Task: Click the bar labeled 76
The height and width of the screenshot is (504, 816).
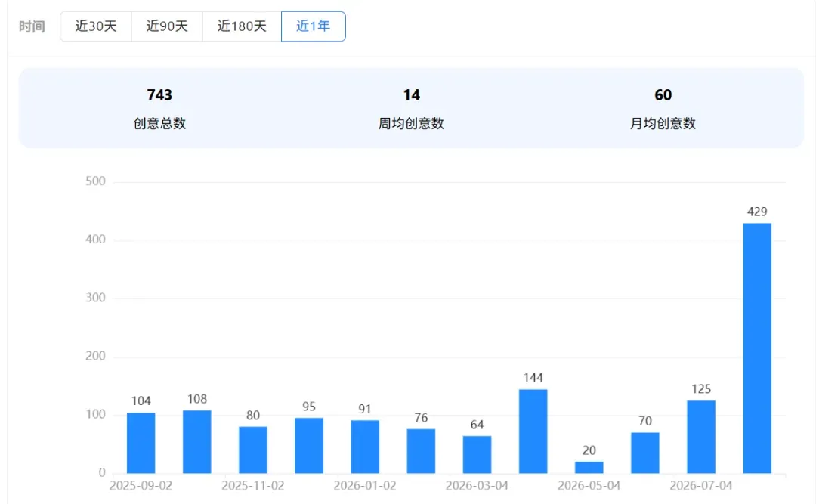Action: tap(421, 451)
